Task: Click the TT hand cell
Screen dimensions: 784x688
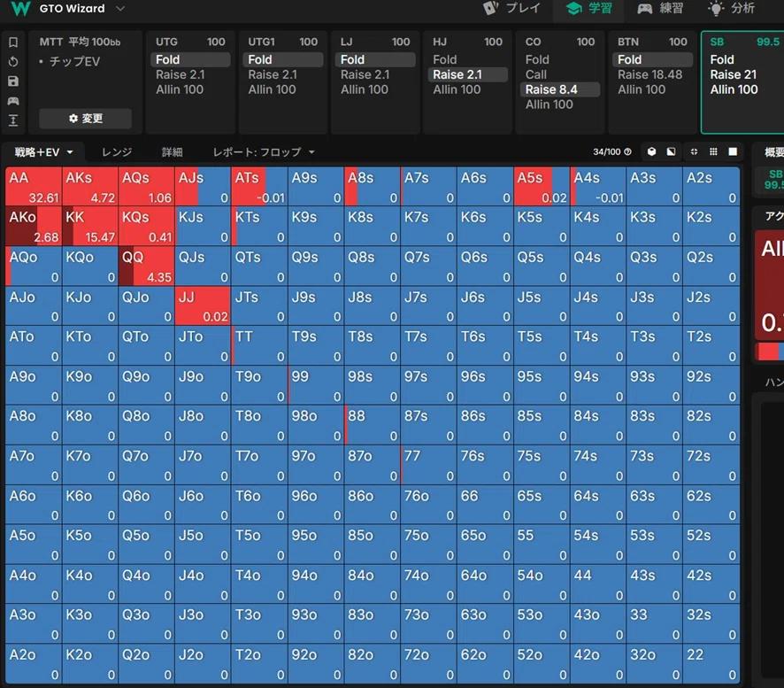Action: 259,345
